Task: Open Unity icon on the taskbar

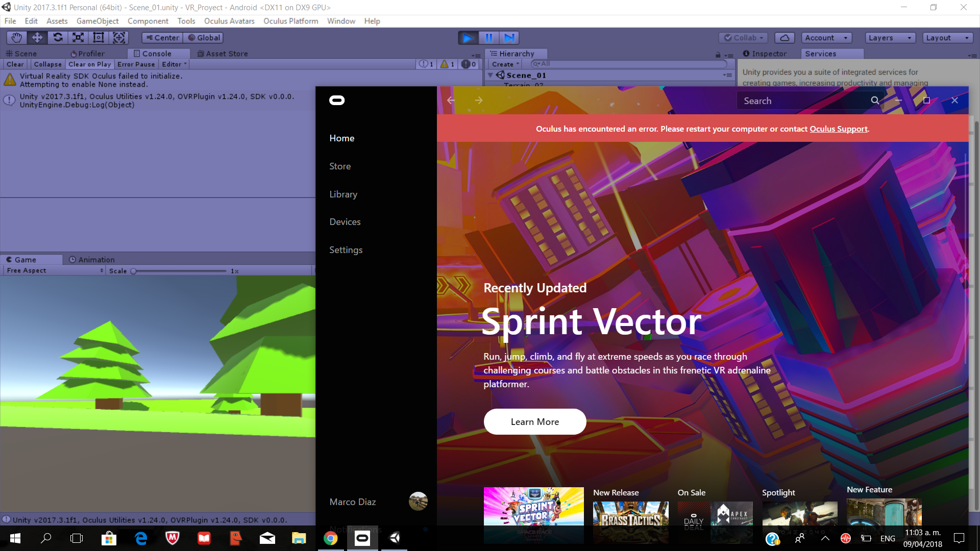Action: coord(395,538)
